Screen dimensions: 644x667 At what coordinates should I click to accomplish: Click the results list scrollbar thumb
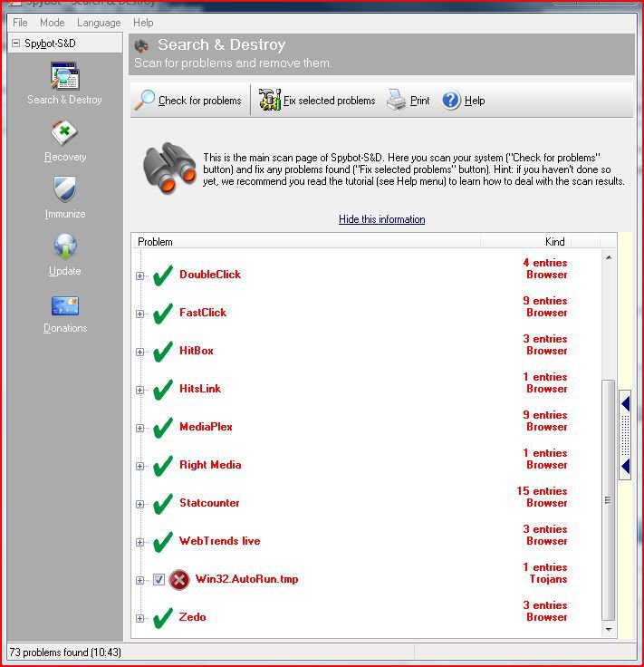coord(609,500)
